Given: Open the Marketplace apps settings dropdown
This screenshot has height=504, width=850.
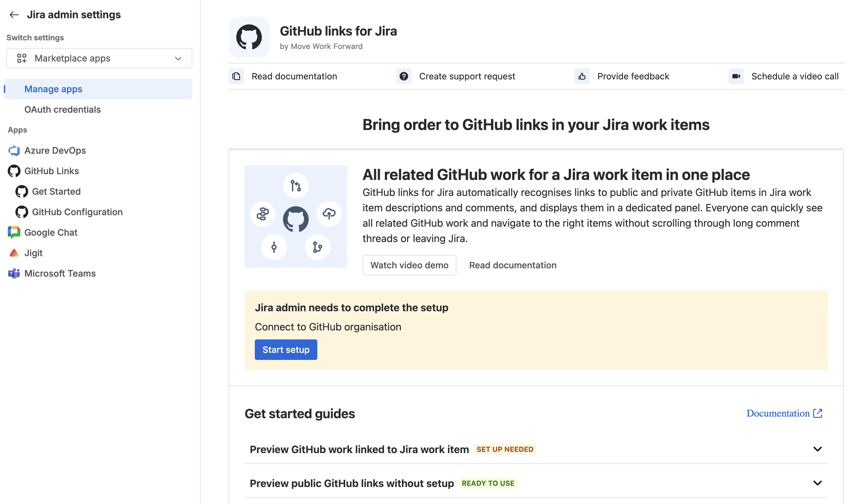Looking at the screenshot, I should tap(99, 58).
